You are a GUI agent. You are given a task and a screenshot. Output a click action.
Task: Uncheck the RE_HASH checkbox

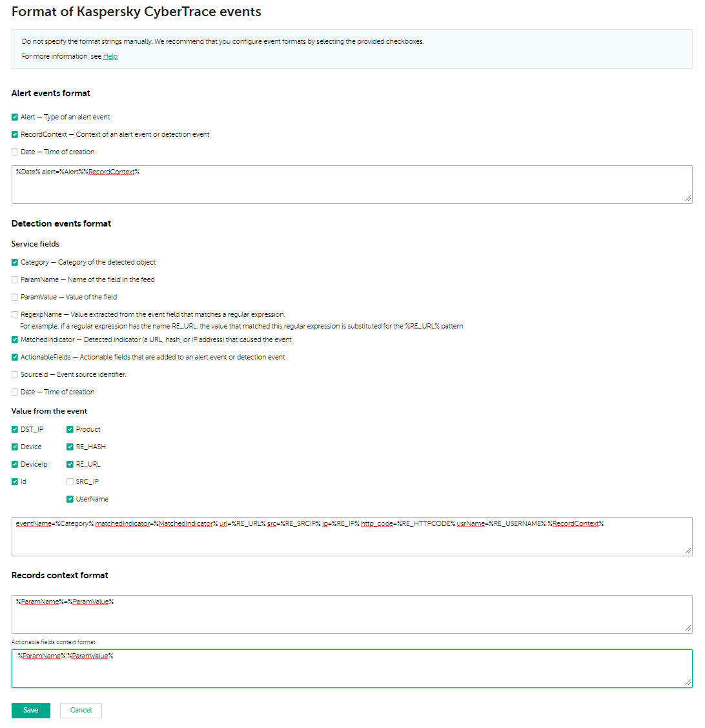pos(70,447)
